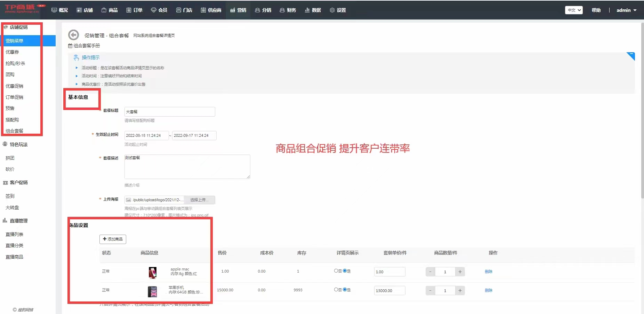The image size is (644, 314).
Task: Click 删除 link for apple mac row
Action: click(x=488, y=272)
